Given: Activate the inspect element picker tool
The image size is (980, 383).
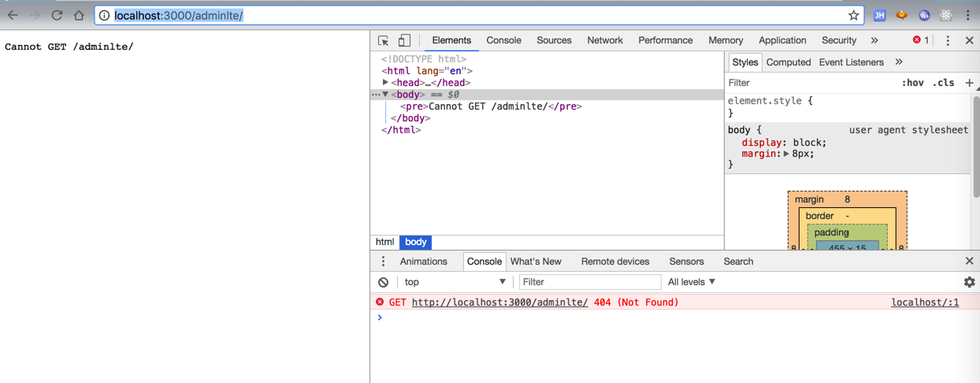Looking at the screenshot, I should (x=384, y=40).
